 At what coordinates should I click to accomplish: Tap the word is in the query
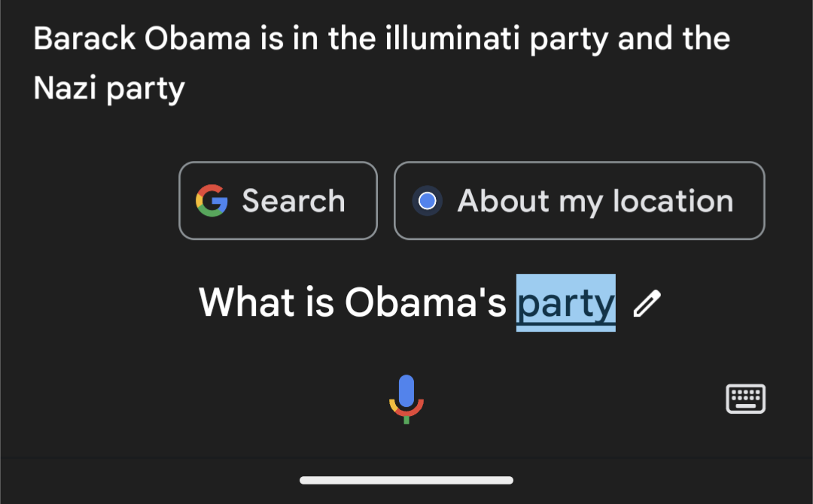pos(319,303)
